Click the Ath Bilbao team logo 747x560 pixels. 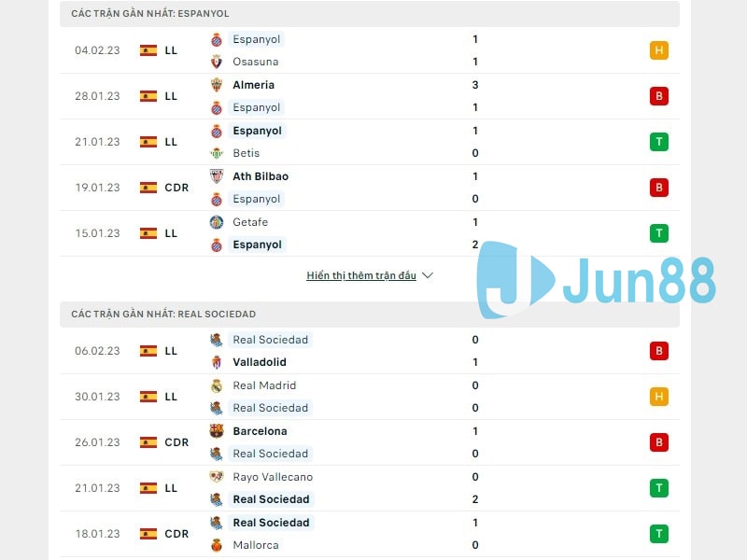click(x=215, y=176)
